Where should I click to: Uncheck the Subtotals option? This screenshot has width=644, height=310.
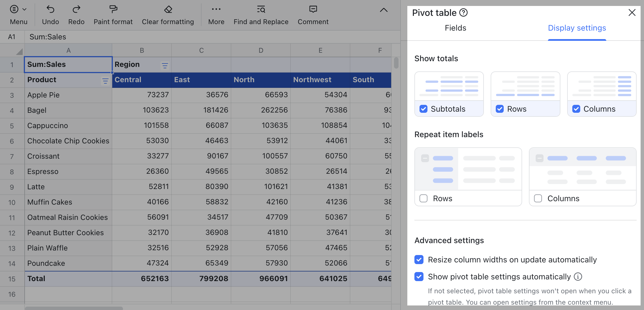[423, 109]
